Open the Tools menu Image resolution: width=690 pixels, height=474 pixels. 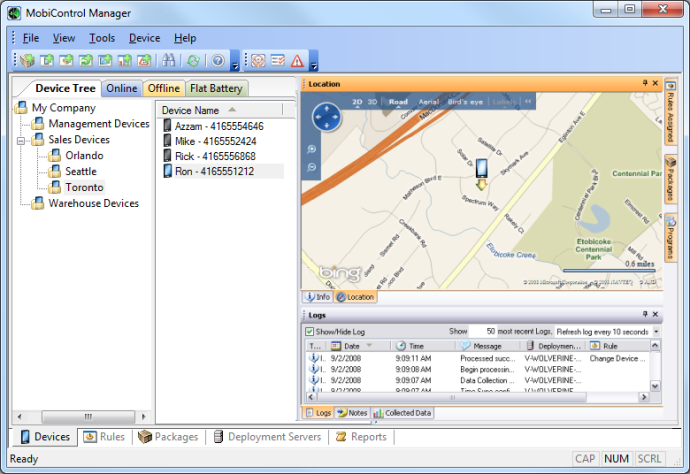102,38
